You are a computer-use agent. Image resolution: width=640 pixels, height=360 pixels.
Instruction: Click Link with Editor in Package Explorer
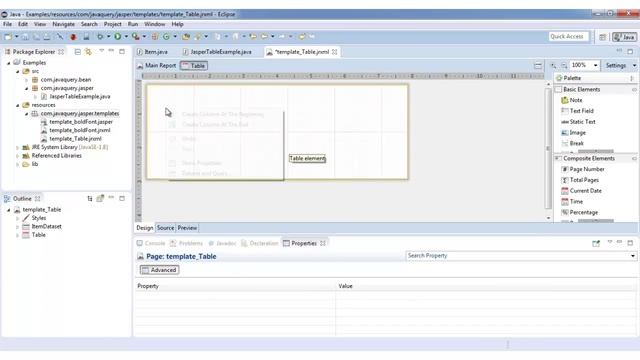[88, 52]
